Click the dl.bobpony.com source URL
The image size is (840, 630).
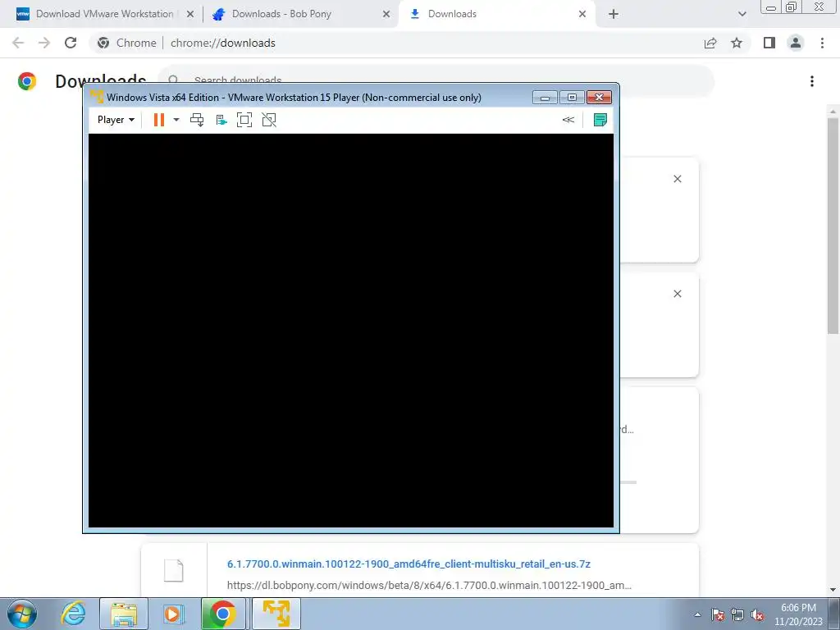429,586
